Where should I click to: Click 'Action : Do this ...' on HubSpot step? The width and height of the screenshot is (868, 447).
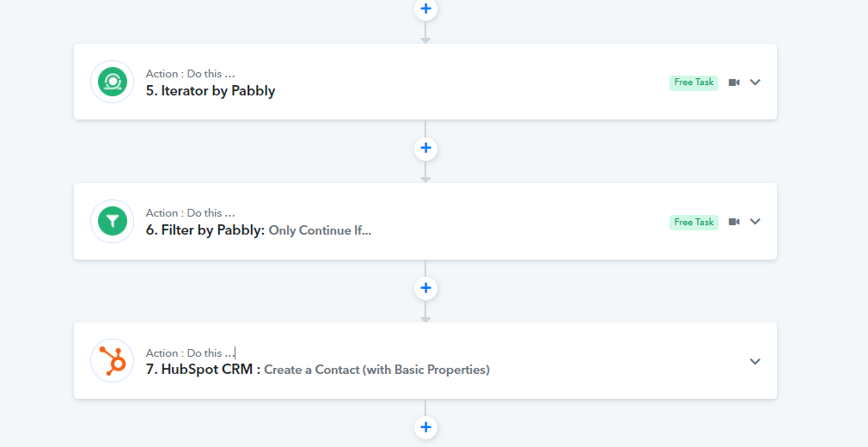coord(191,352)
